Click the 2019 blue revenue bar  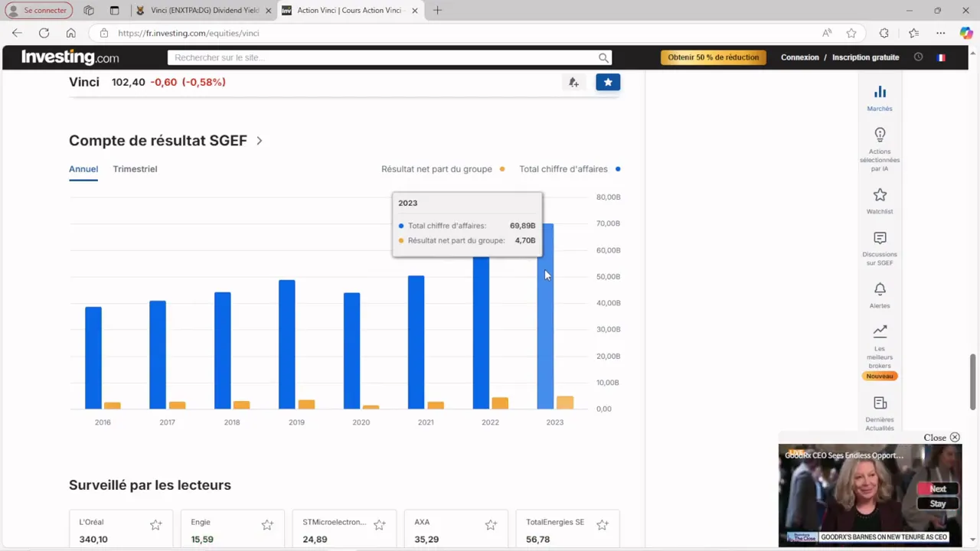click(x=287, y=344)
